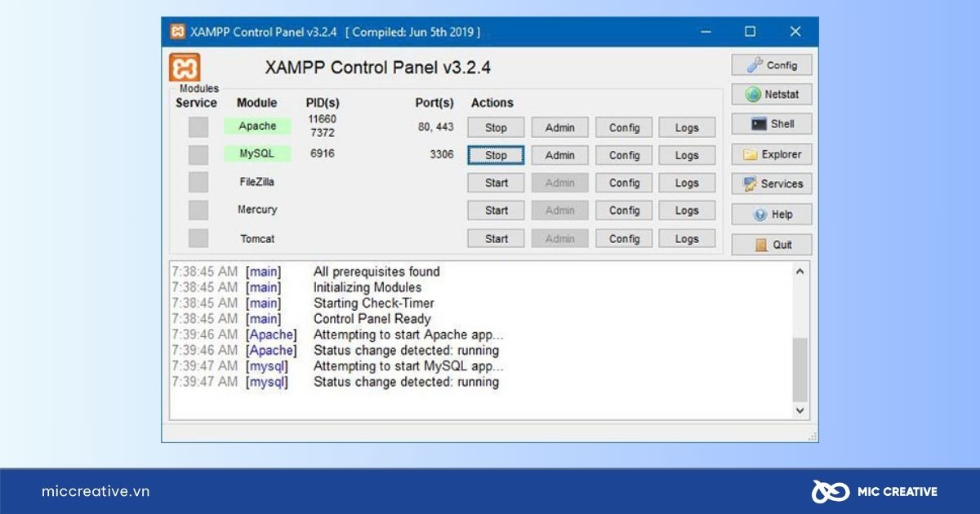The image size is (980, 514).
Task: Click the XAMPP title bar icon
Action: [177, 32]
